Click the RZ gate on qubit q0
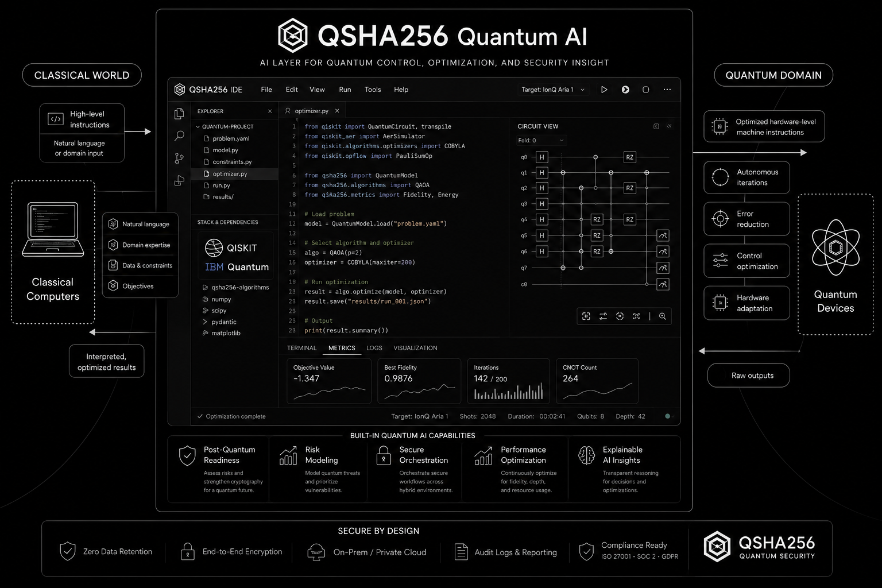Screen dimensions: 882x588 (x=630, y=157)
